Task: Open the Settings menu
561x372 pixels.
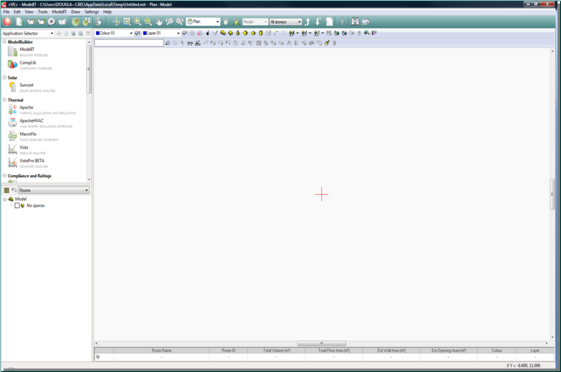Action: tap(92, 12)
